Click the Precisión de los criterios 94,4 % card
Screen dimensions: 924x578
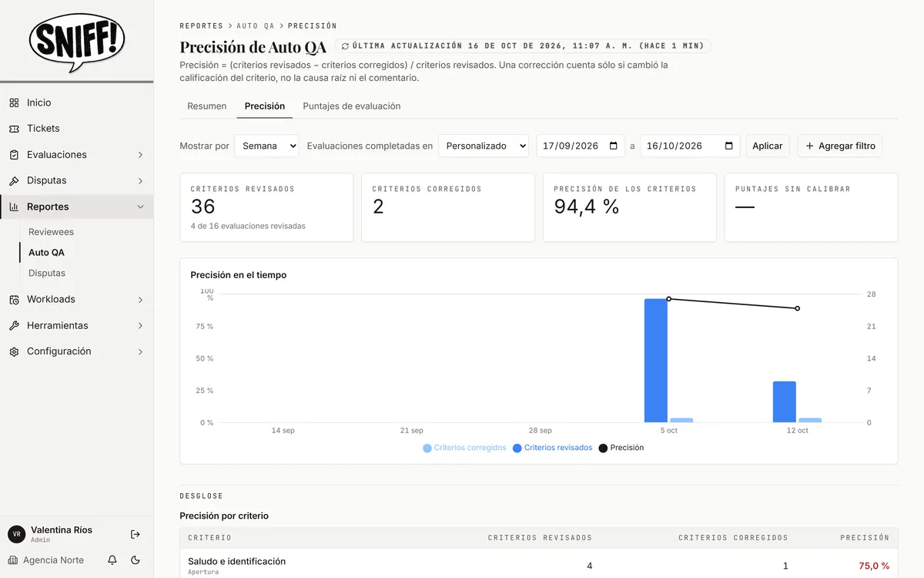[630, 207]
